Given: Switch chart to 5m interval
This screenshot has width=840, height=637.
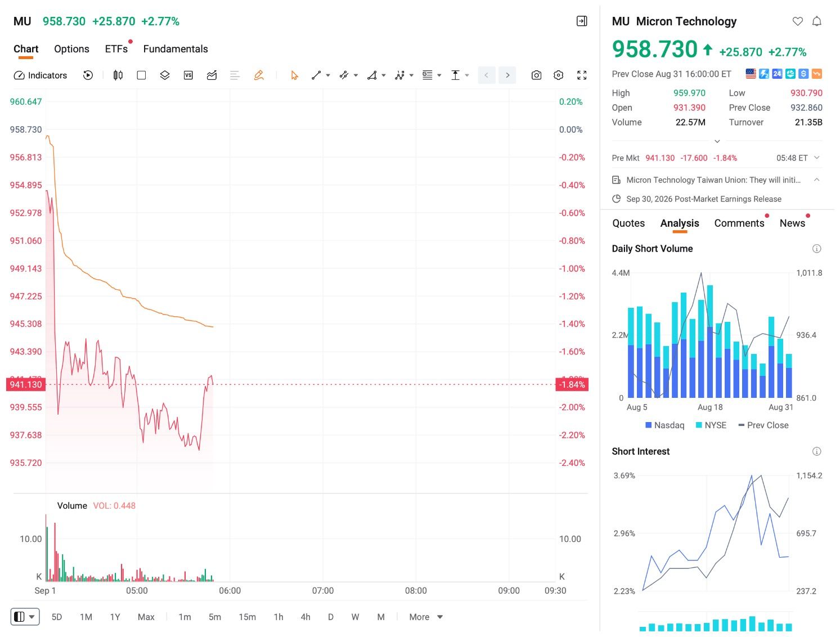Looking at the screenshot, I should click(215, 617).
